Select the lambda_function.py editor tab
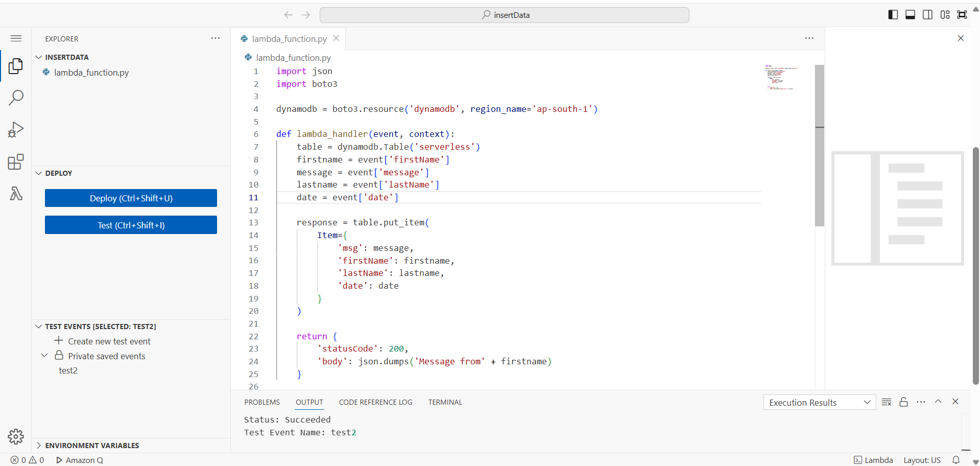 [289, 39]
